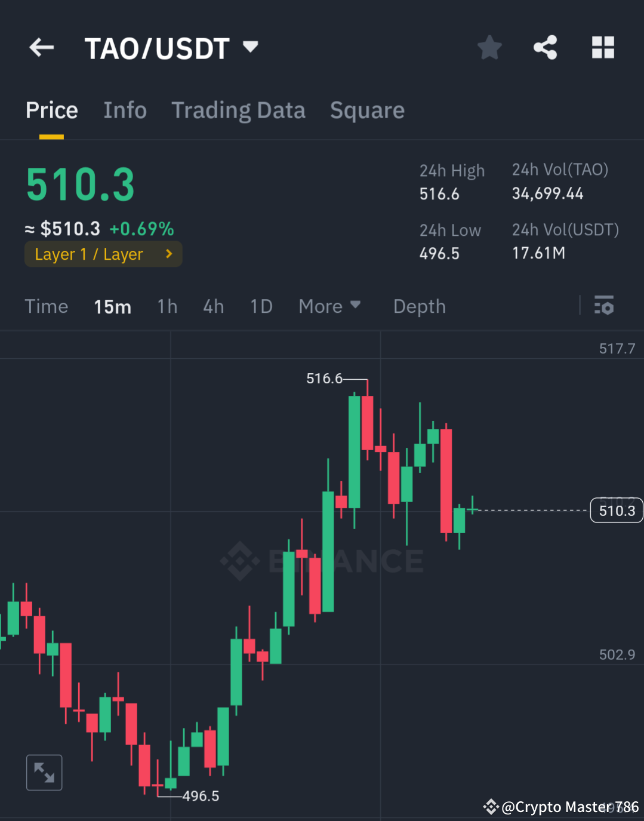Switch chart interval to 1h
Screen dimensions: 644x821
point(167,306)
